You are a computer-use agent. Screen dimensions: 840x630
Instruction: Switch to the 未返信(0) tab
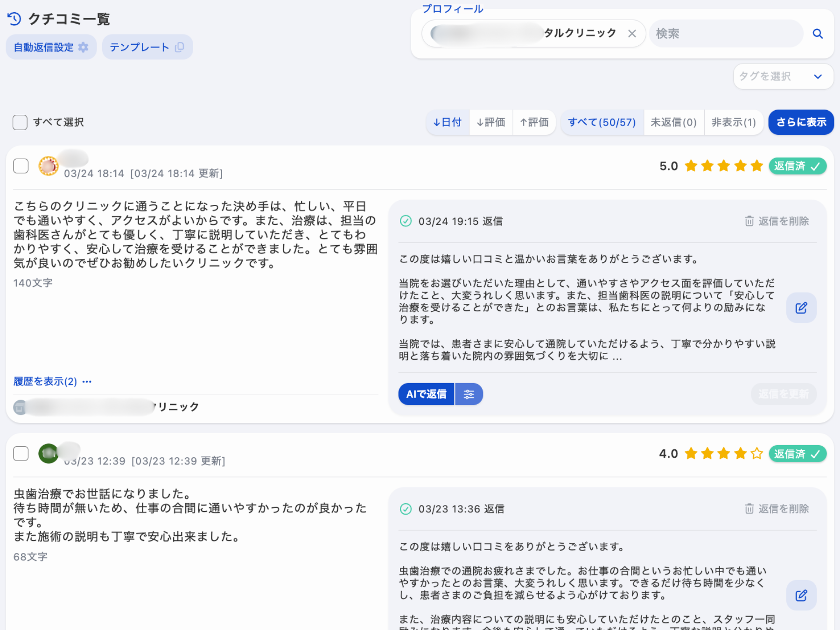(x=674, y=122)
